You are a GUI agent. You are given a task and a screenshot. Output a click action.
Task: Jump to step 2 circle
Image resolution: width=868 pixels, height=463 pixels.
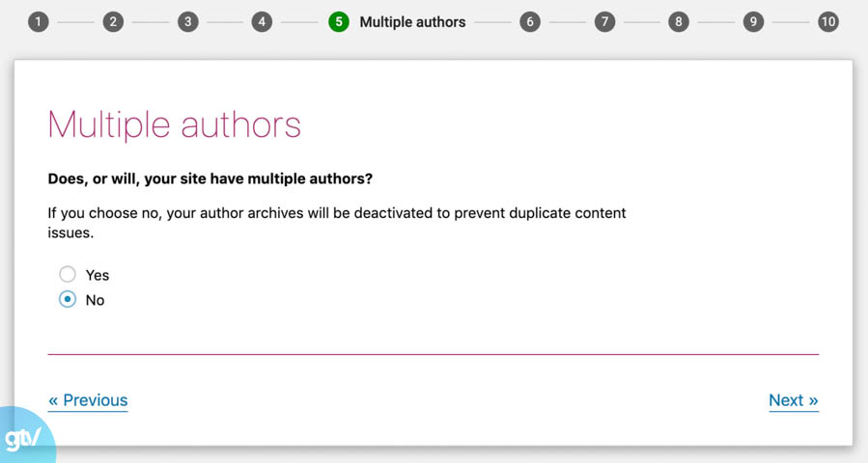pos(113,21)
